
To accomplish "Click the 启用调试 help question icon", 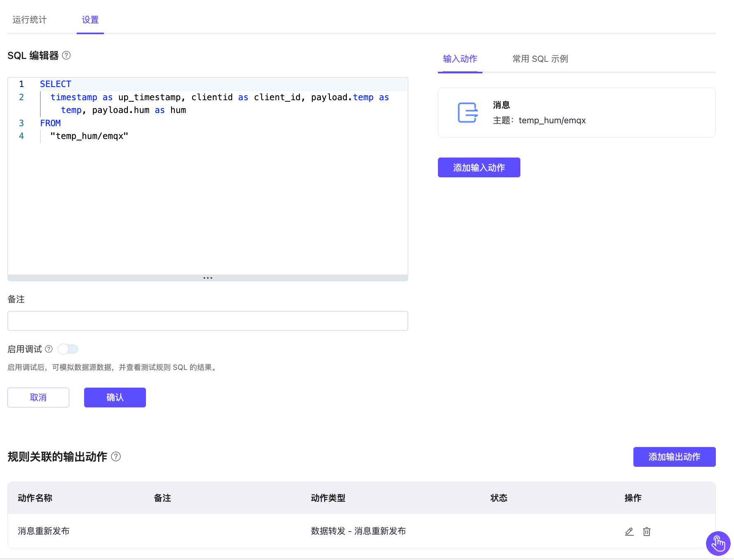I will tap(49, 349).
